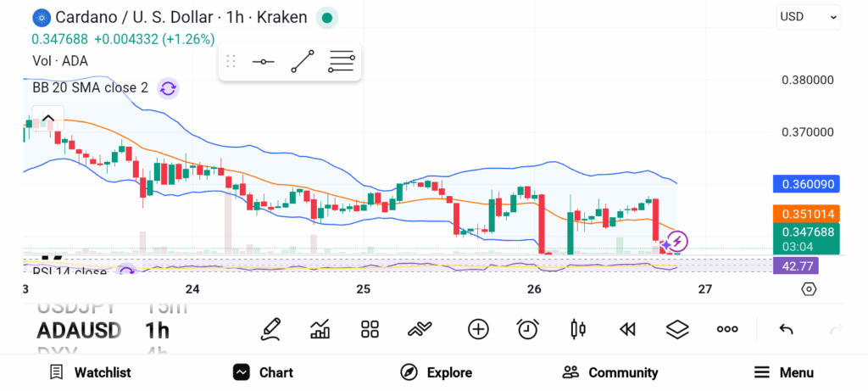Select the drawing pencil tool
Image resolution: width=868 pixels, height=391 pixels.
click(271, 329)
